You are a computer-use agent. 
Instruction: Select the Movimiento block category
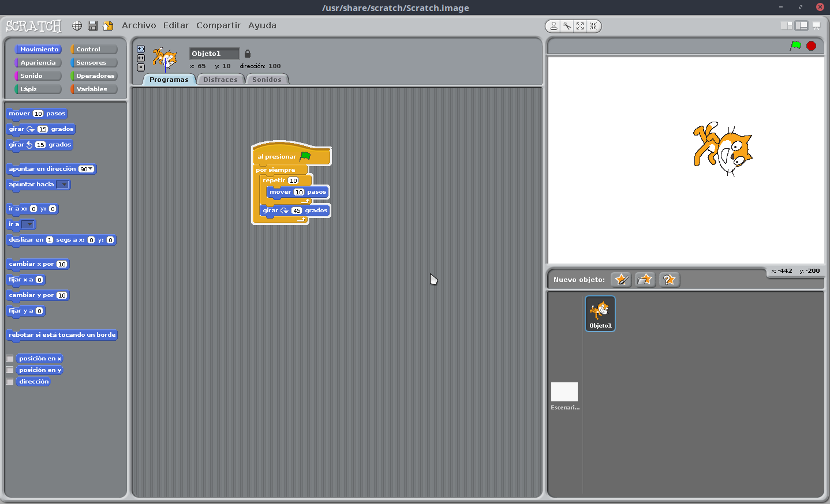38,50
